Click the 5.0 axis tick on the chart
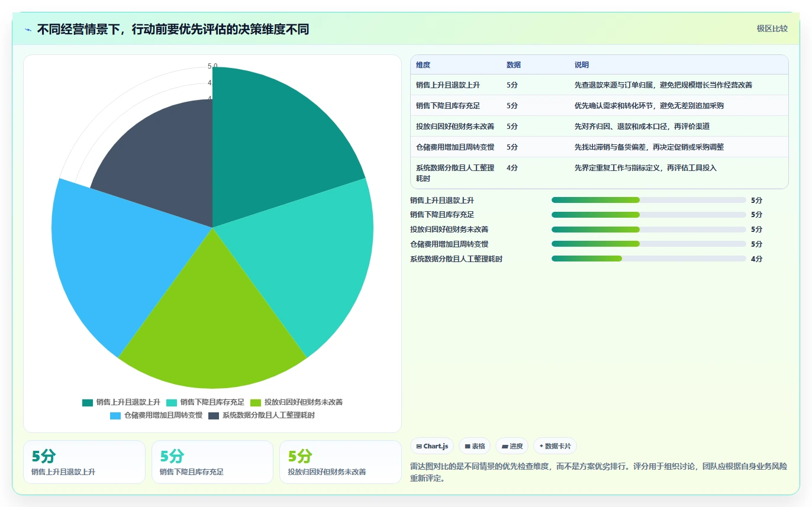 212,66
